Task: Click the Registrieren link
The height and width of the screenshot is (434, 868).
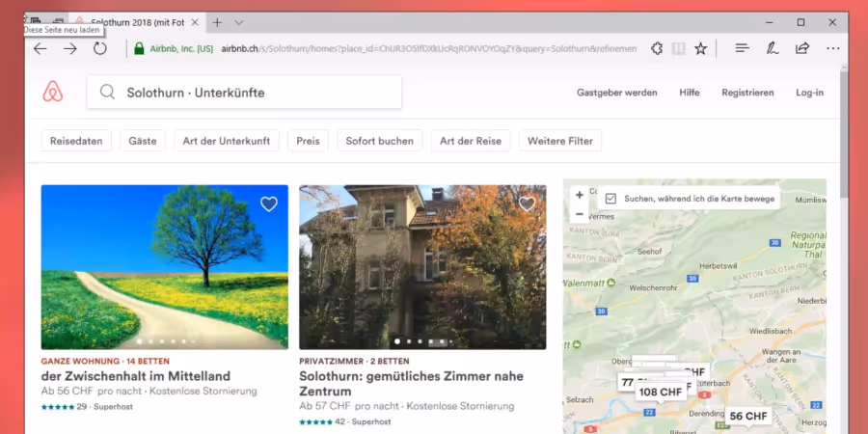Action: [x=747, y=93]
